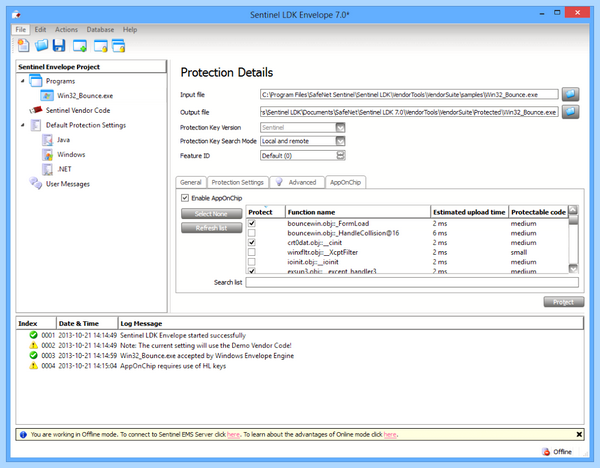600x468 pixels.
Task: Click the sixth toolbar stacked windows icon
Action: (119, 46)
